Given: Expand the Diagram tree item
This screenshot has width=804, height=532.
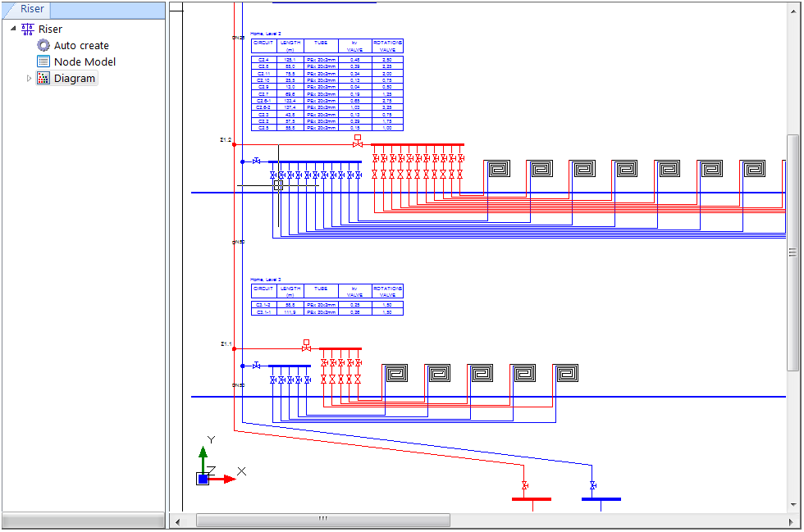Looking at the screenshot, I should (x=30, y=78).
